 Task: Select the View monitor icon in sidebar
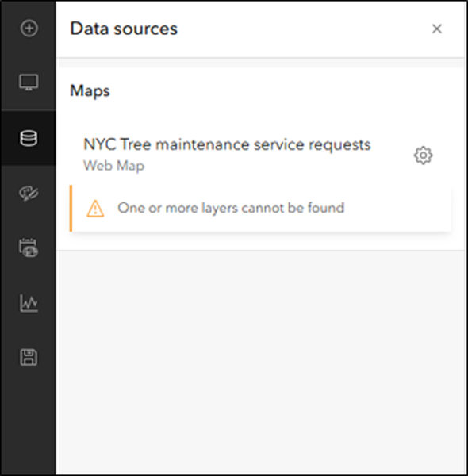(x=29, y=83)
